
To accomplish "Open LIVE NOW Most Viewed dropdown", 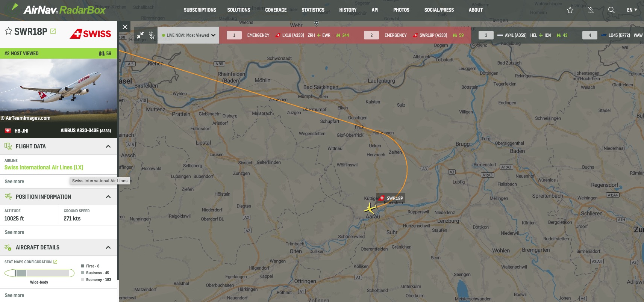I will pos(188,35).
